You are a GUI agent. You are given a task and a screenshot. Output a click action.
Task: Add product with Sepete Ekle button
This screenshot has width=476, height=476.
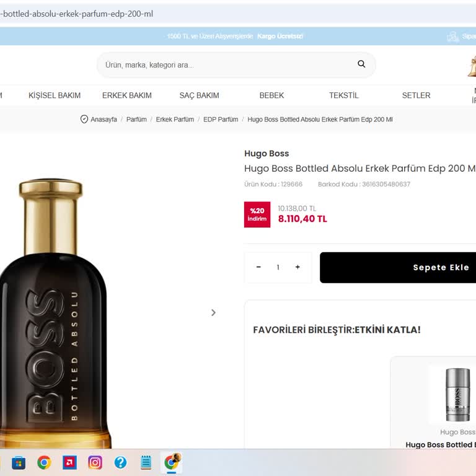[x=398, y=268]
